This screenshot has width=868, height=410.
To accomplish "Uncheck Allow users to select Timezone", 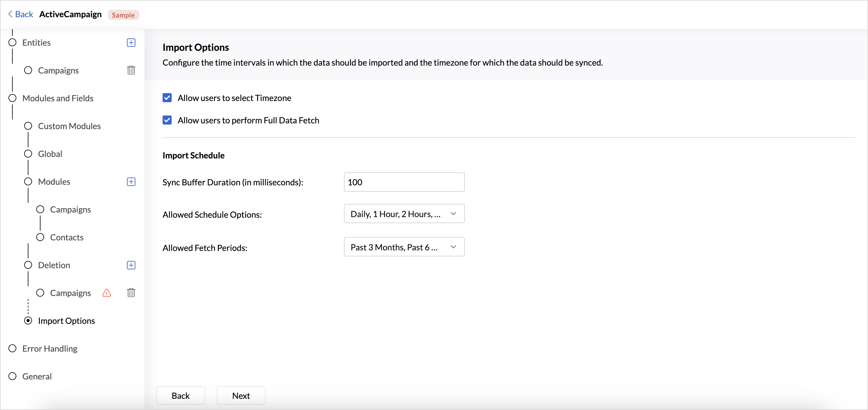I will click(167, 98).
